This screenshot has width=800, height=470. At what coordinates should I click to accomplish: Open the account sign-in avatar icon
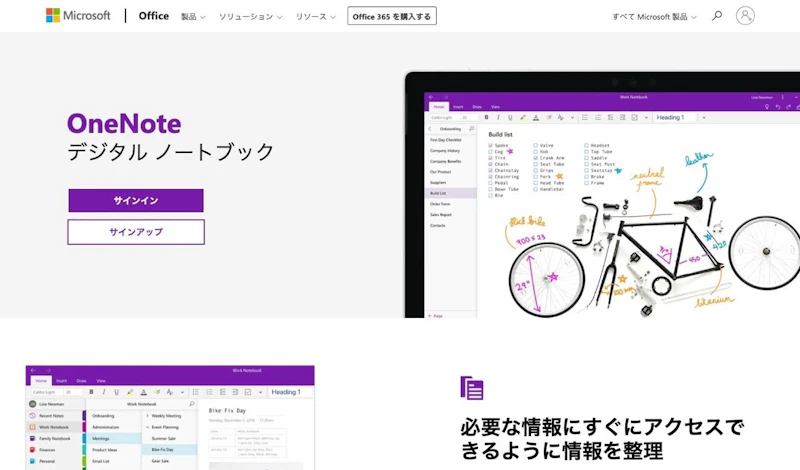point(745,15)
